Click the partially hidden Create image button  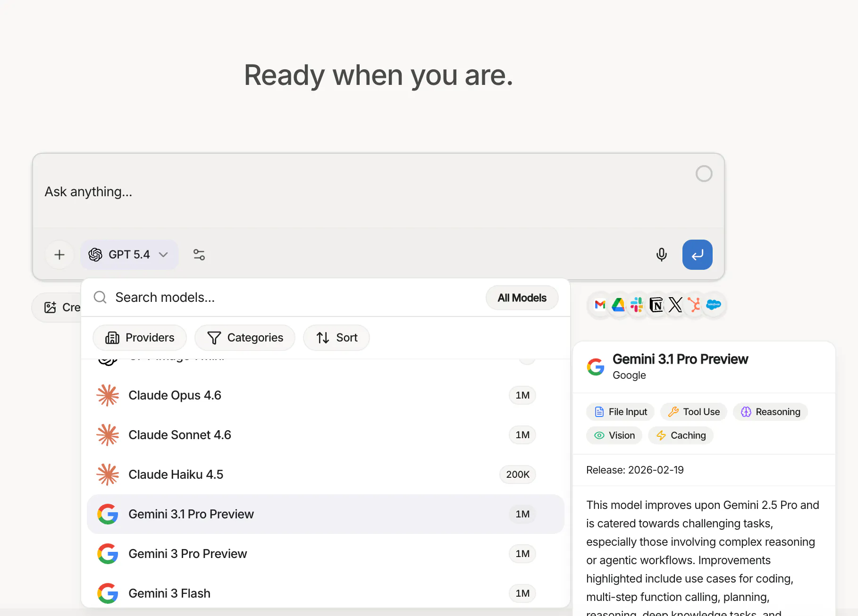tap(57, 308)
